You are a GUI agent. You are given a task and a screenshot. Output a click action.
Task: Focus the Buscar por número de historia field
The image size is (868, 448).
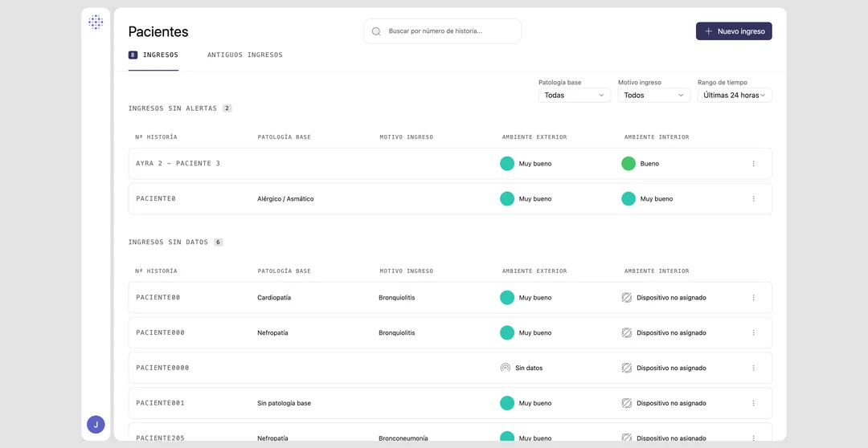pos(442,31)
